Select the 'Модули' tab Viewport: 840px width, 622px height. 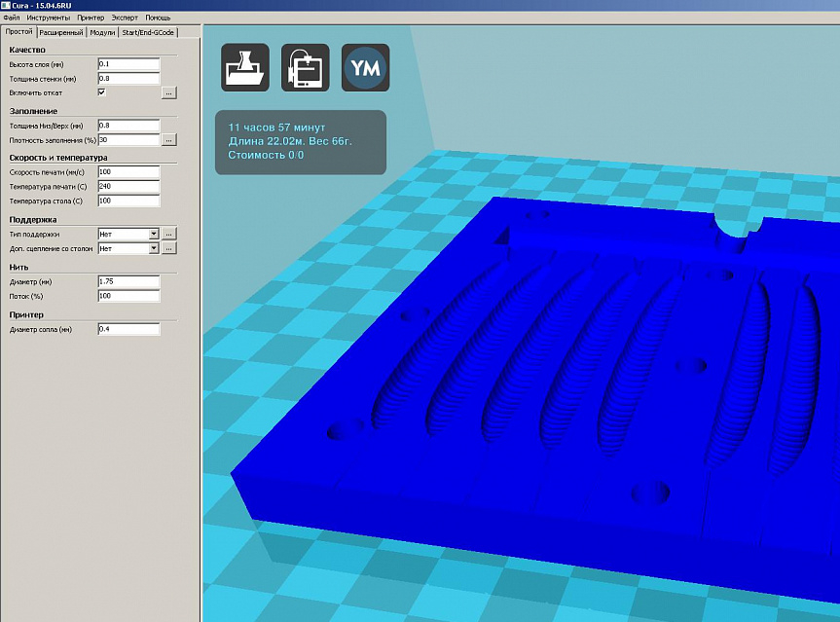(x=102, y=32)
